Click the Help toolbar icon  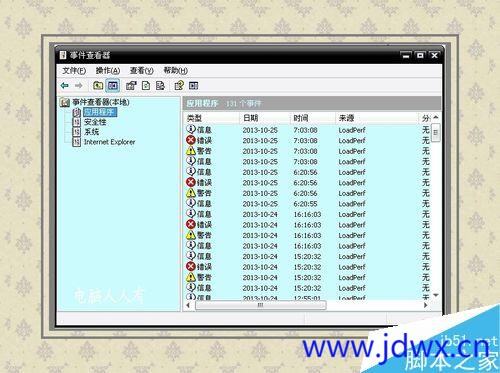pos(179,86)
